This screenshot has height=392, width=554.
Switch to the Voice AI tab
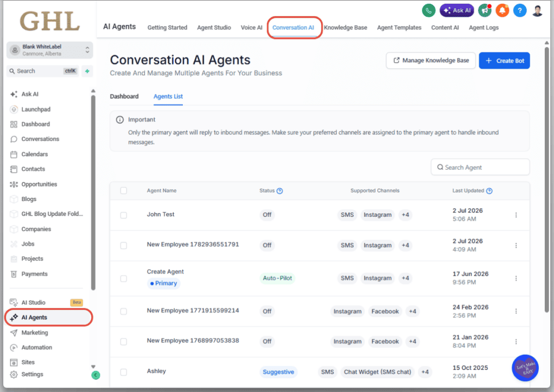click(x=251, y=28)
